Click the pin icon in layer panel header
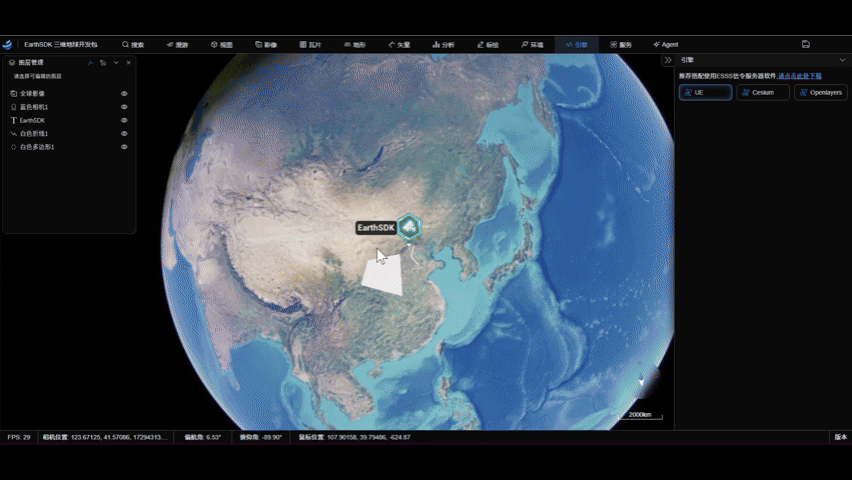Viewport: 852px width, 480px height. 90,63
